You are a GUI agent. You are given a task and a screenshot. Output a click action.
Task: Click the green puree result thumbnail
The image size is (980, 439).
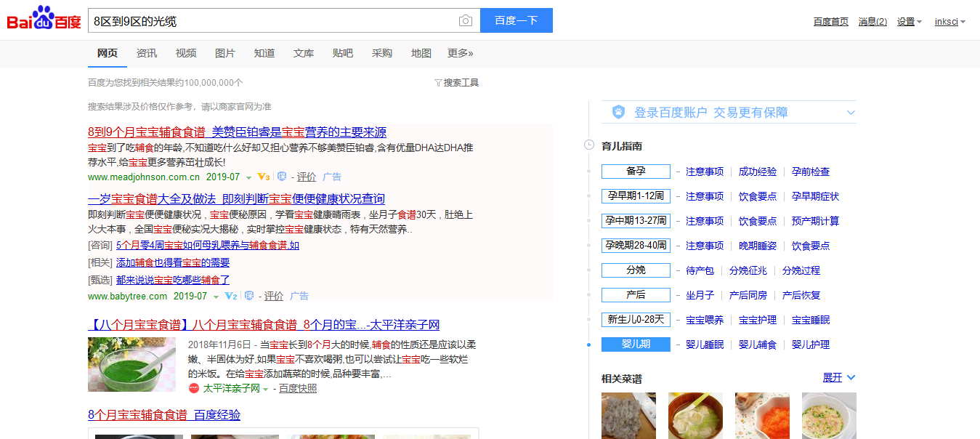coord(131,364)
